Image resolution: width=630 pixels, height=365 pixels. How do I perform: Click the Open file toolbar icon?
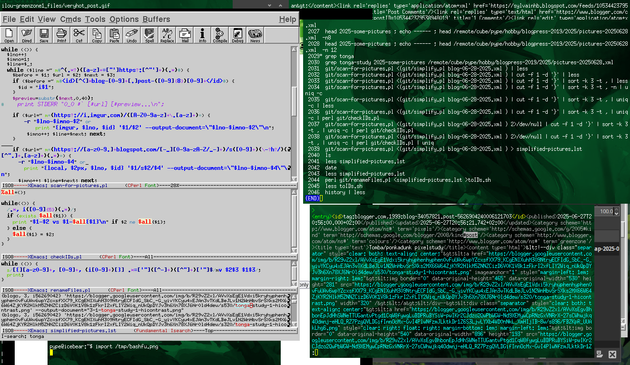pos(9,35)
